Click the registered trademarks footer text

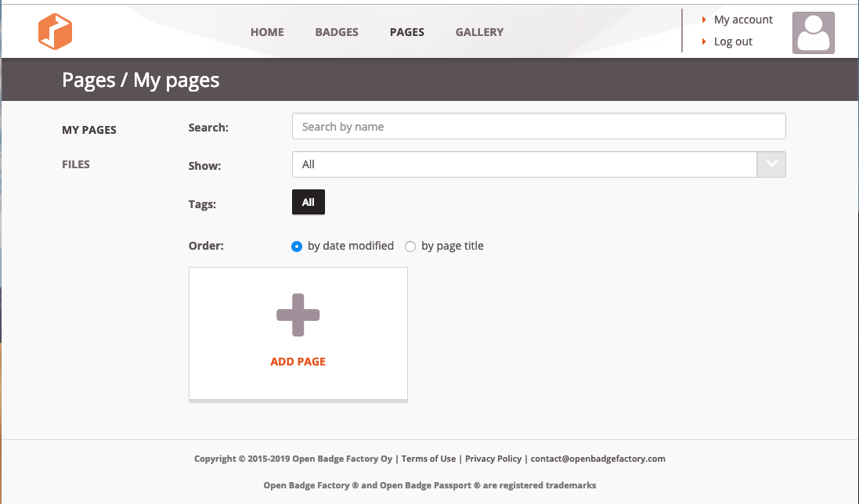(429, 485)
